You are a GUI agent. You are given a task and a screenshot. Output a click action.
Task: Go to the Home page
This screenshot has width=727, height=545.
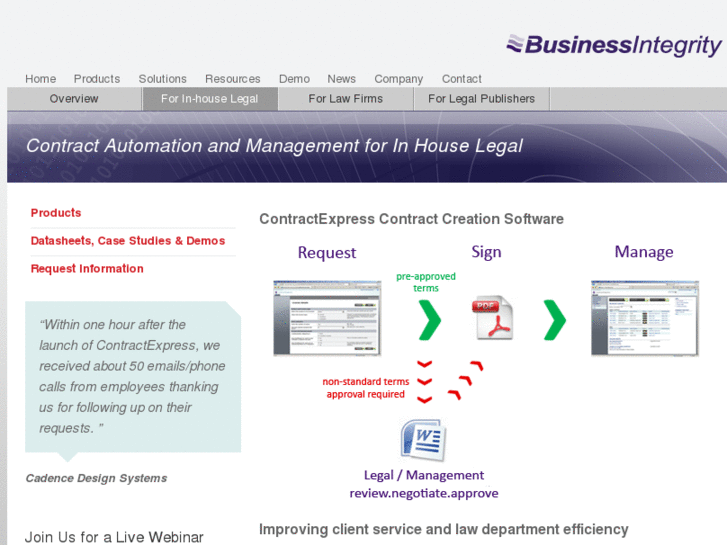coord(40,79)
